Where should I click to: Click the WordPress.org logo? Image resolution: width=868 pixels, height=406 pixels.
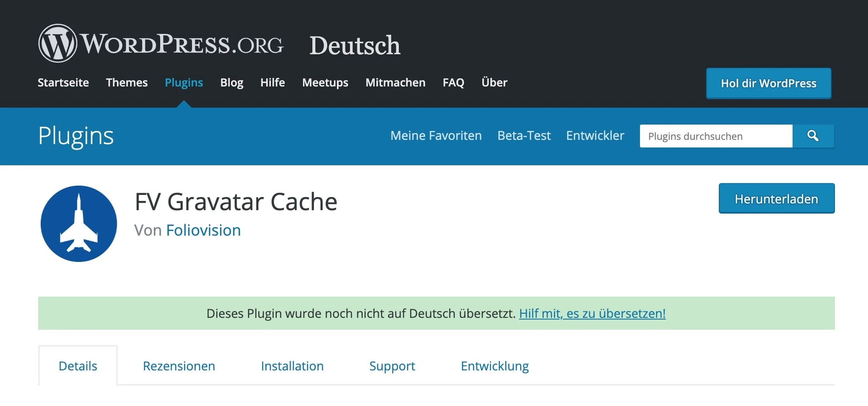(161, 44)
